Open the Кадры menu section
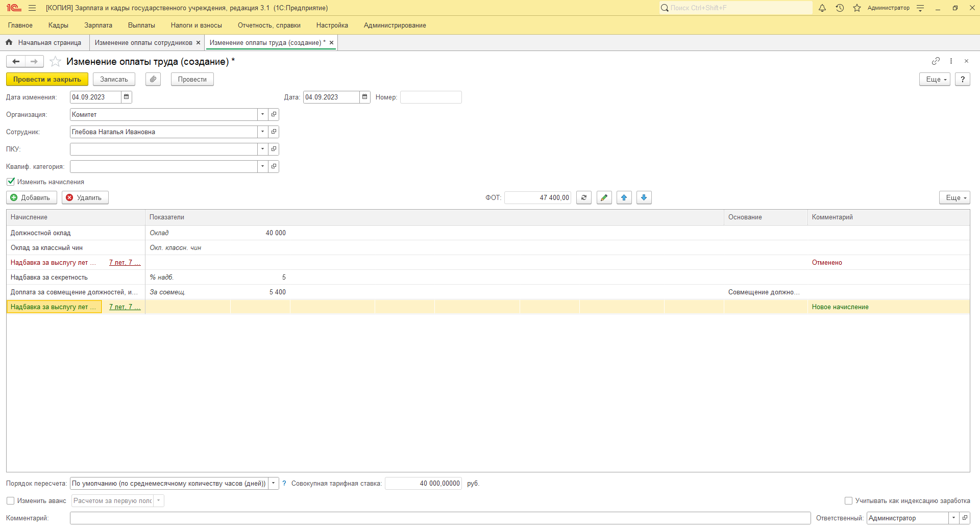 [58, 26]
